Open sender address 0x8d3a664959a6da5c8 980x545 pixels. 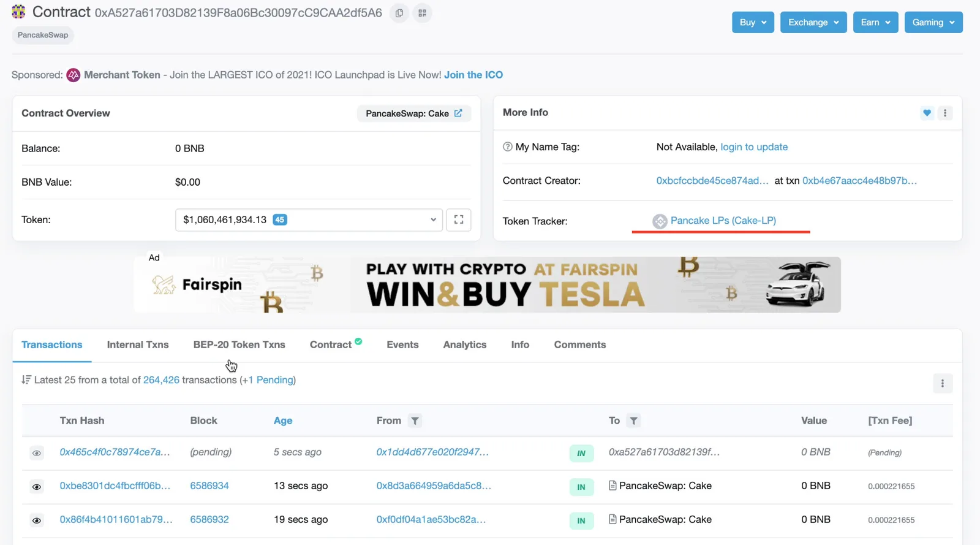434,486
